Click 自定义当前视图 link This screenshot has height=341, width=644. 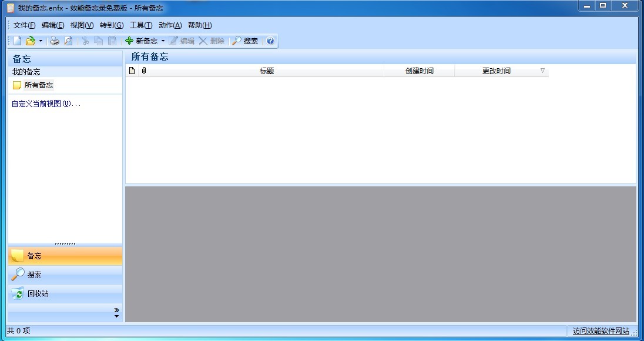(x=46, y=103)
